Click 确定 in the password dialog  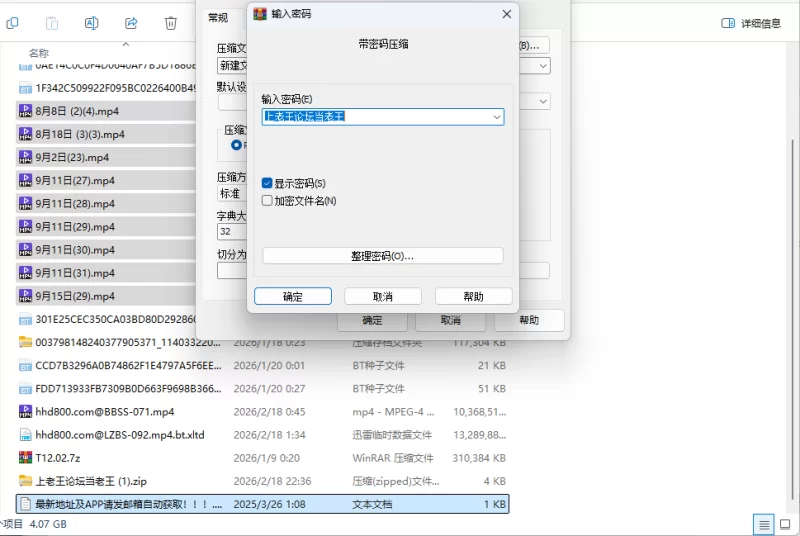(x=293, y=297)
